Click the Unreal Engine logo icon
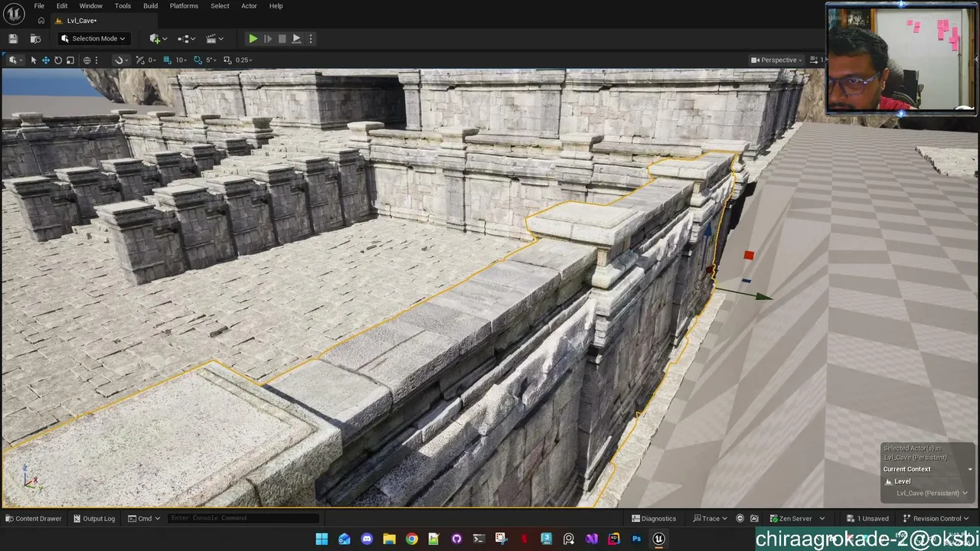Image resolution: width=980 pixels, height=551 pixels. 14,13
